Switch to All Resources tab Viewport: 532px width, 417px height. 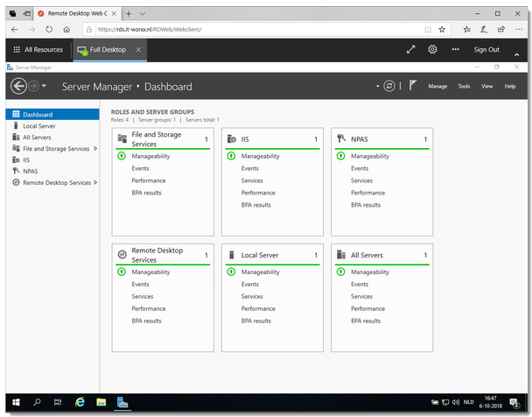pyautogui.click(x=38, y=50)
